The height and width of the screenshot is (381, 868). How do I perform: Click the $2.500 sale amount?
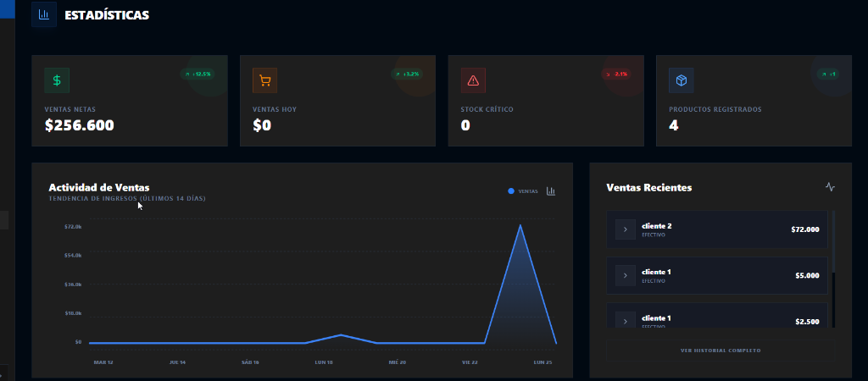pyautogui.click(x=807, y=322)
